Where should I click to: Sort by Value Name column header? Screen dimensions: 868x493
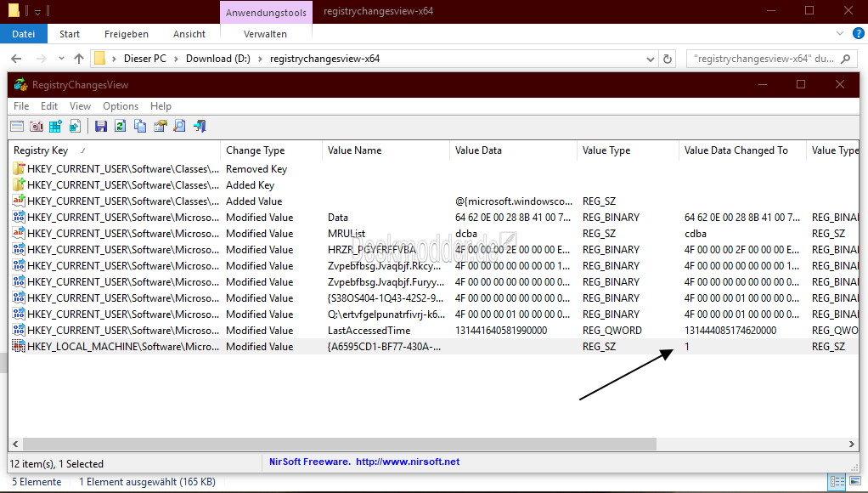(386, 150)
